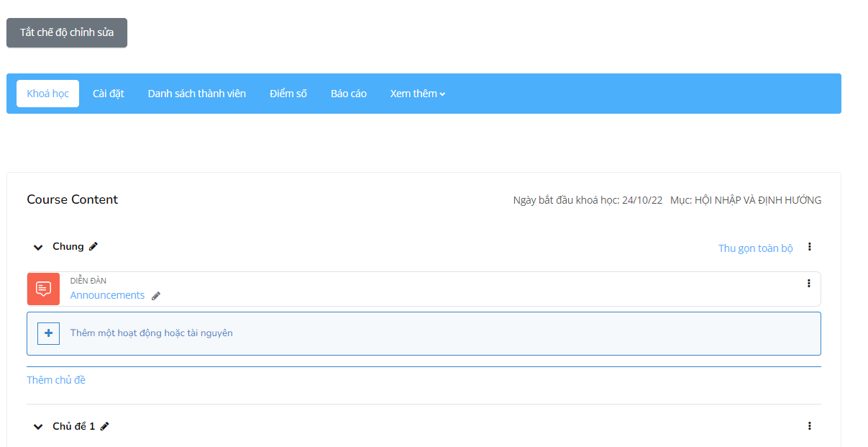
Task: Click the Chung section title
Action: [68, 246]
